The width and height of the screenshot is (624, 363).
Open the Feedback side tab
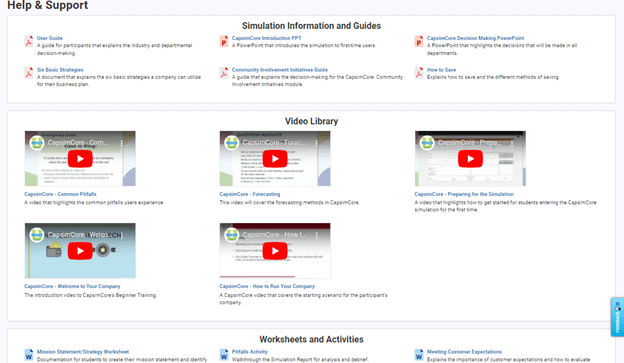click(617, 317)
